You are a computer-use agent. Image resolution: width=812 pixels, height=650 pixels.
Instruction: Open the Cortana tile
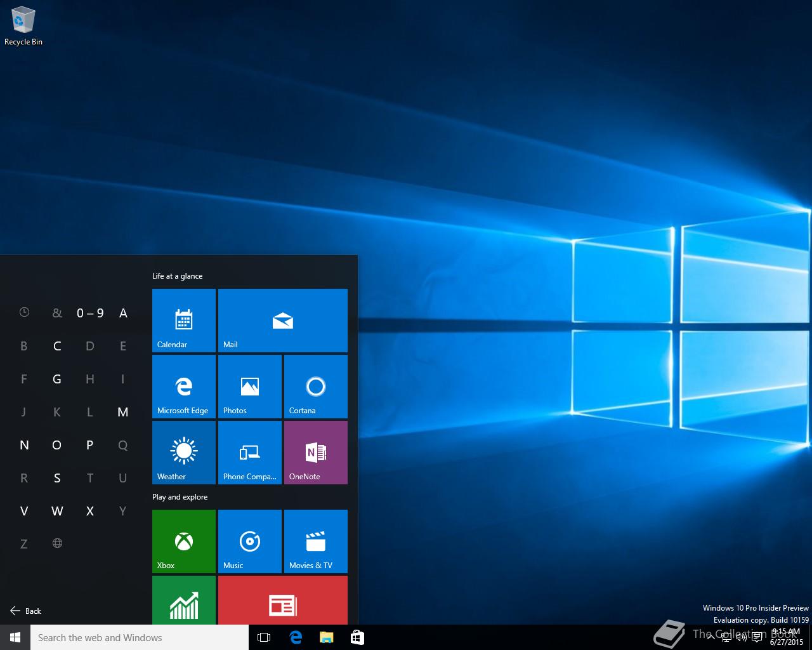[316, 387]
